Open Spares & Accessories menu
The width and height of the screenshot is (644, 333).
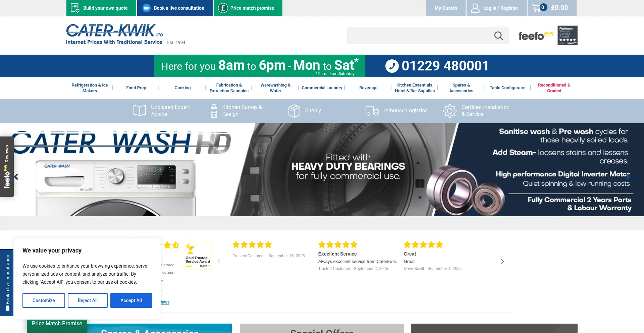[x=461, y=88]
